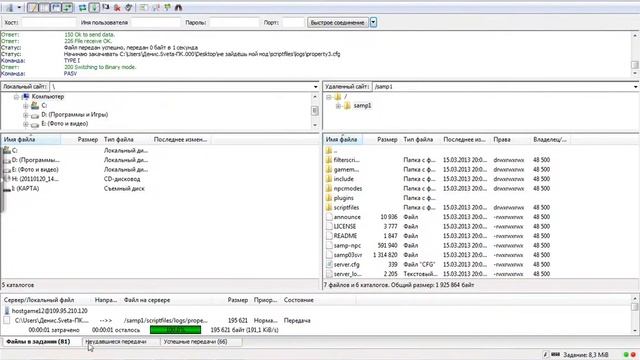Click the message log vertical scrollbar
Viewport: 640px width, 360px height.
635,54
